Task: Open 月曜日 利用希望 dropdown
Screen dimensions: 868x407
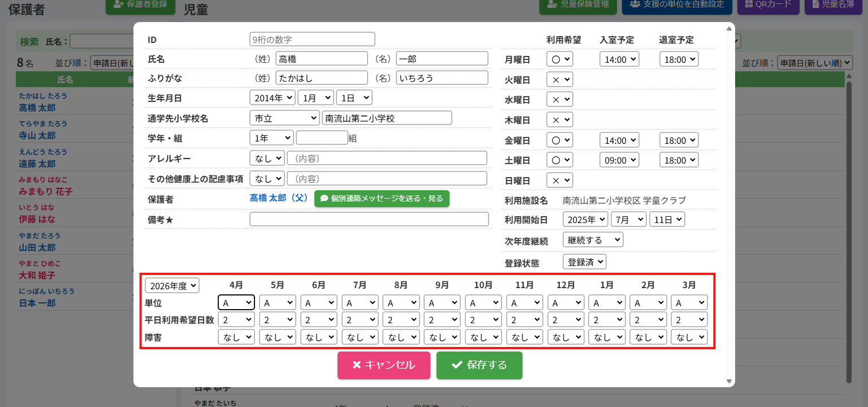Action: [559, 59]
